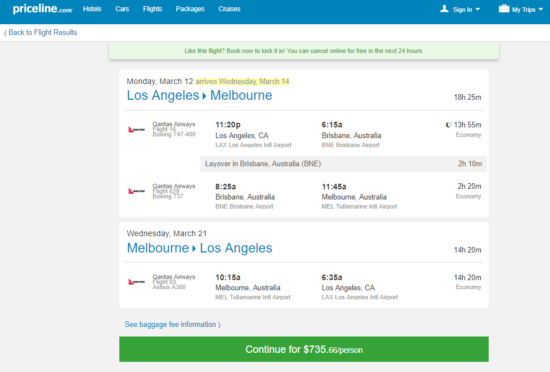Open the Packages menu
550x372 pixels.
[x=190, y=9]
